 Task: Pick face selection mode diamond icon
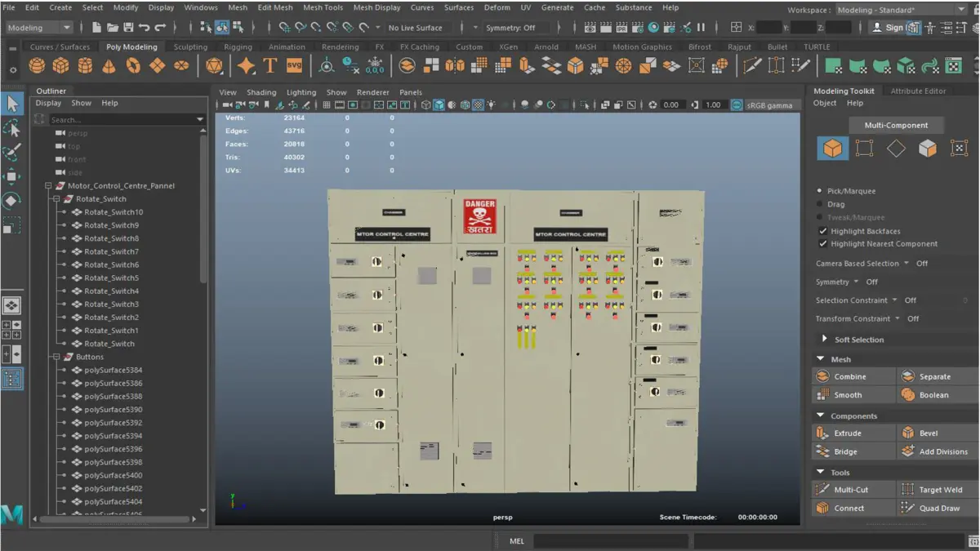click(x=896, y=148)
